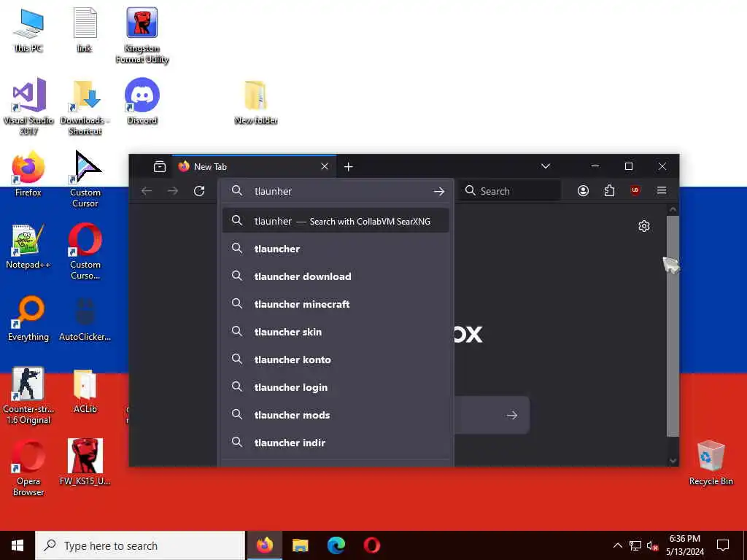Image resolution: width=747 pixels, height=560 pixels.
Task: Choose suggestion 'tlauncher skin'
Action: click(x=336, y=332)
